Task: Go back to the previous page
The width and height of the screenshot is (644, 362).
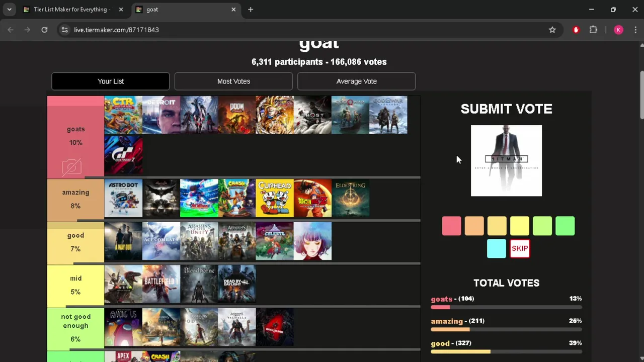Action: [x=11, y=30]
